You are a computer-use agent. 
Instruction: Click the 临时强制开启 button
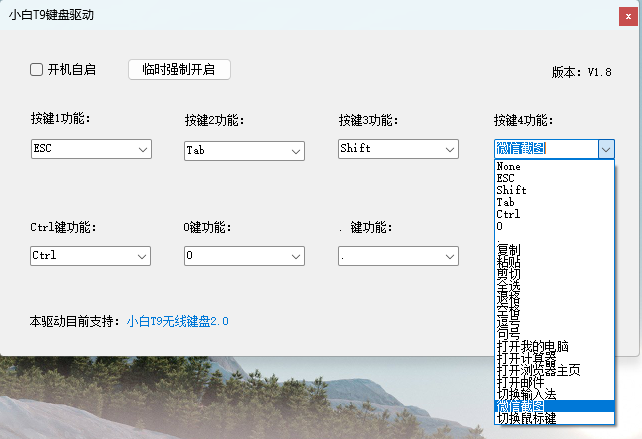(179, 70)
